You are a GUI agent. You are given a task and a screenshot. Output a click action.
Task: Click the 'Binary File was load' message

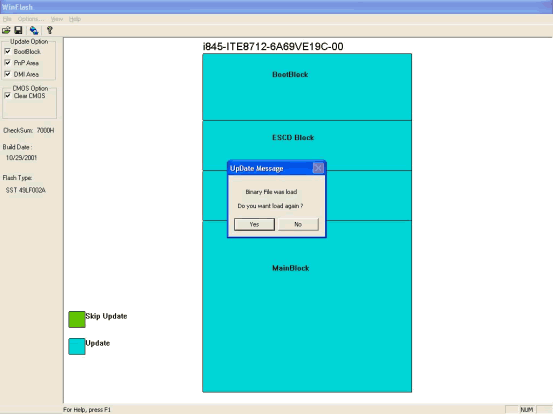click(271, 192)
